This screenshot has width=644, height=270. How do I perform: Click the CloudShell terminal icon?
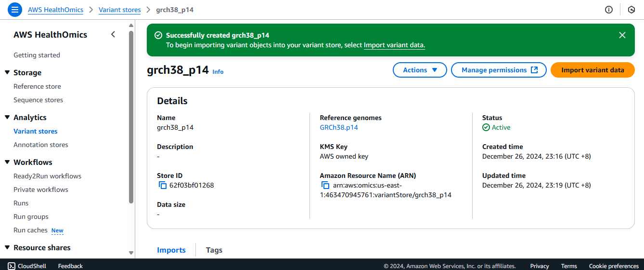[11, 266]
